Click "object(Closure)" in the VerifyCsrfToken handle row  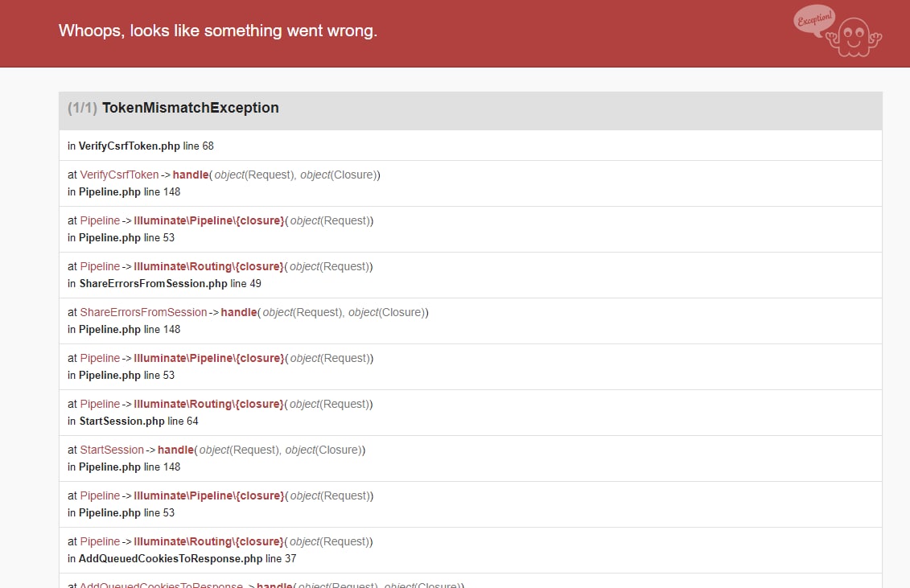[x=339, y=175]
